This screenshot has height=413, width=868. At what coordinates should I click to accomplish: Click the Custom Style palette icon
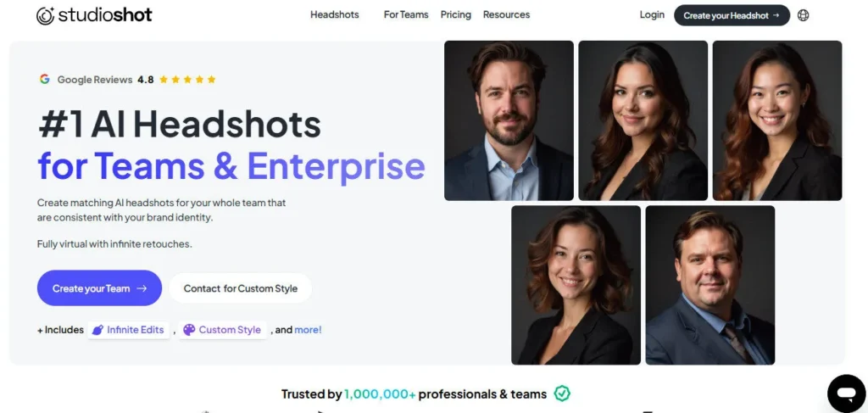click(189, 330)
